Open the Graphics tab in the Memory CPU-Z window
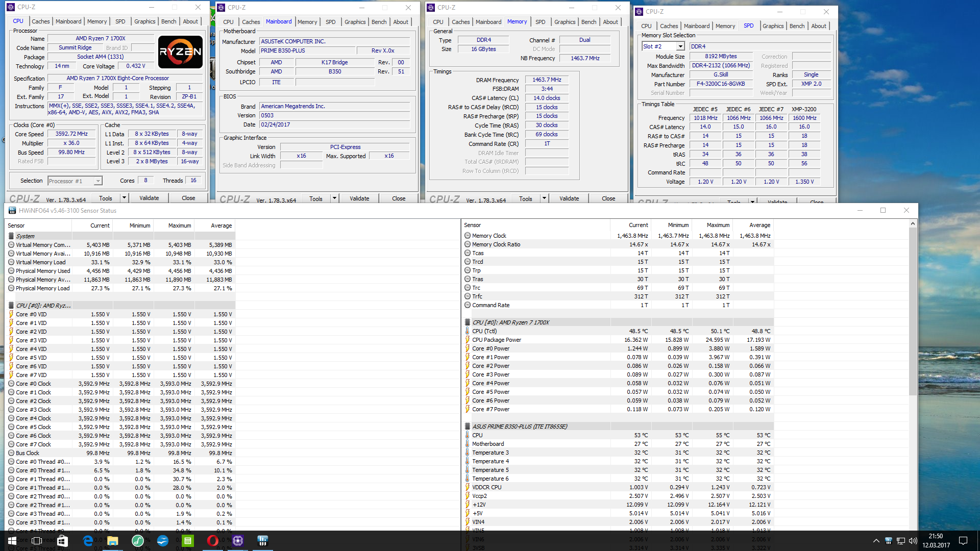This screenshot has width=980, height=551. tap(565, 22)
